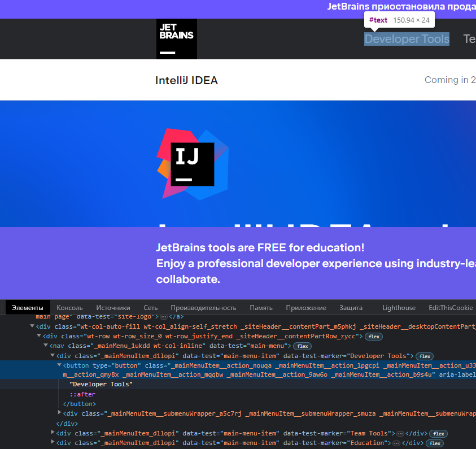476x449 pixels.
Task: Toggle flex badge on nav main-menu element
Action: coord(302,346)
